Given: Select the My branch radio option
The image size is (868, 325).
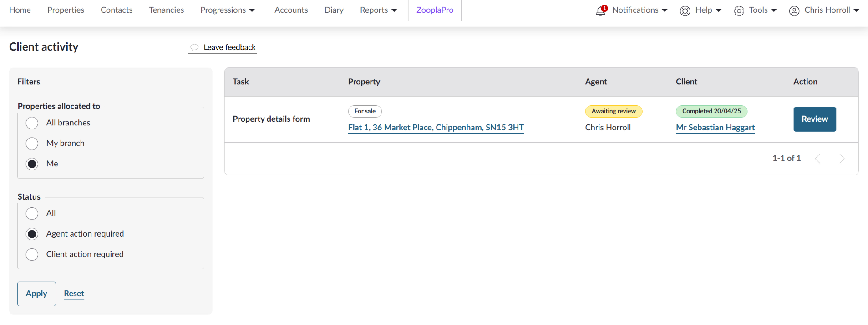Looking at the screenshot, I should (x=32, y=144).
